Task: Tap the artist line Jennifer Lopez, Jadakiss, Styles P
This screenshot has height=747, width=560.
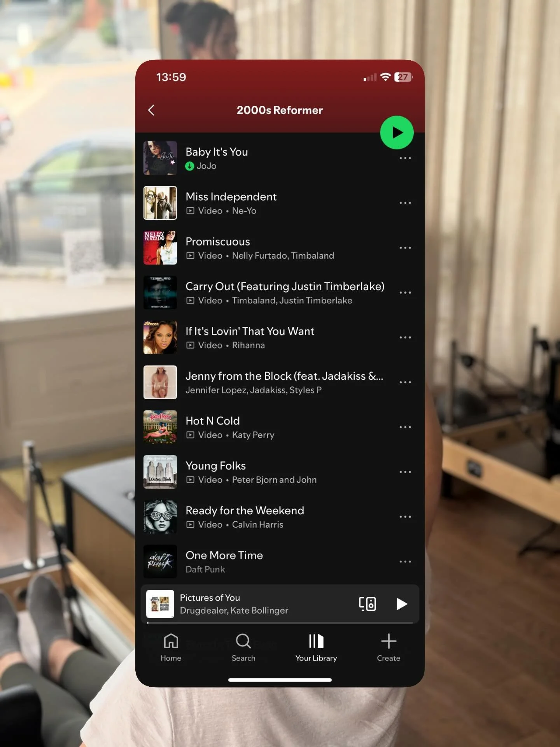Action: [x=254, y=390]
